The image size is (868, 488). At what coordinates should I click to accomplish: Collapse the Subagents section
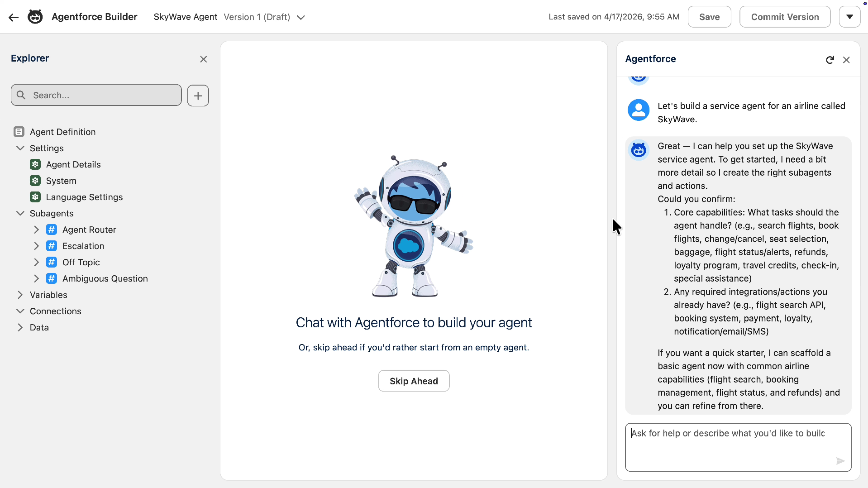pos(20,213)
